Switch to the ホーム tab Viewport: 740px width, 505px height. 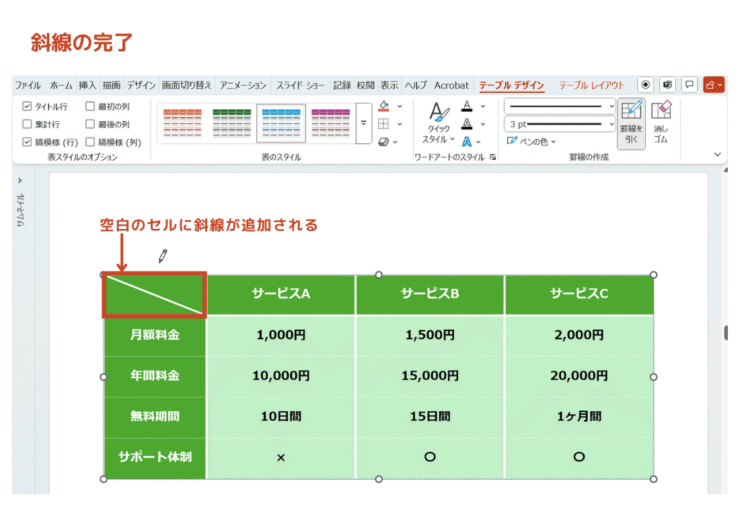click(61, 85)
